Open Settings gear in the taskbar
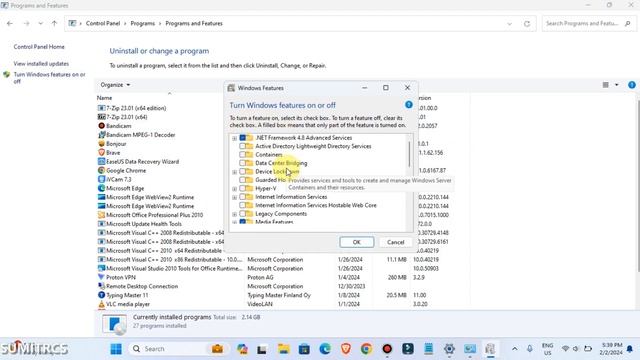The image size is (640, 360). tap(449, 349)
